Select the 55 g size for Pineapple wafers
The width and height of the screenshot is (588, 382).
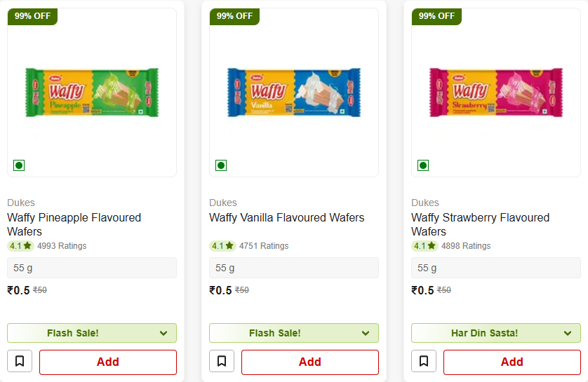[x=92, y=268]
